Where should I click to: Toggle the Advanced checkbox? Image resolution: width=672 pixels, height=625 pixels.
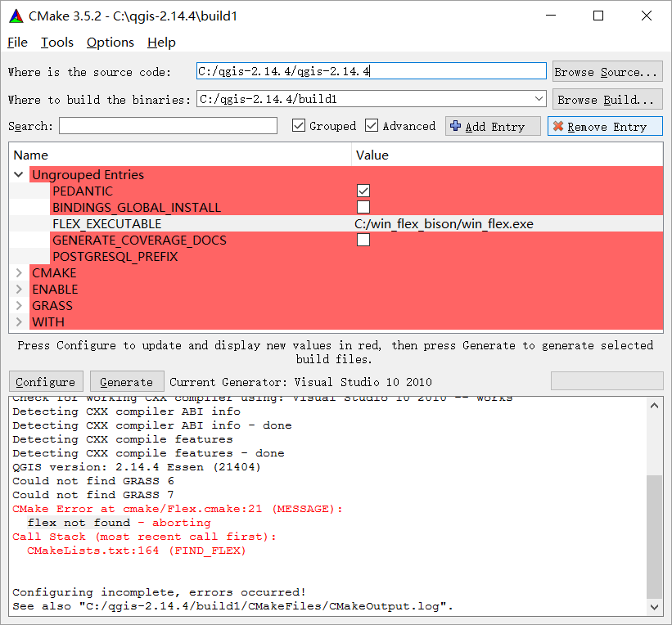(372, 126)
